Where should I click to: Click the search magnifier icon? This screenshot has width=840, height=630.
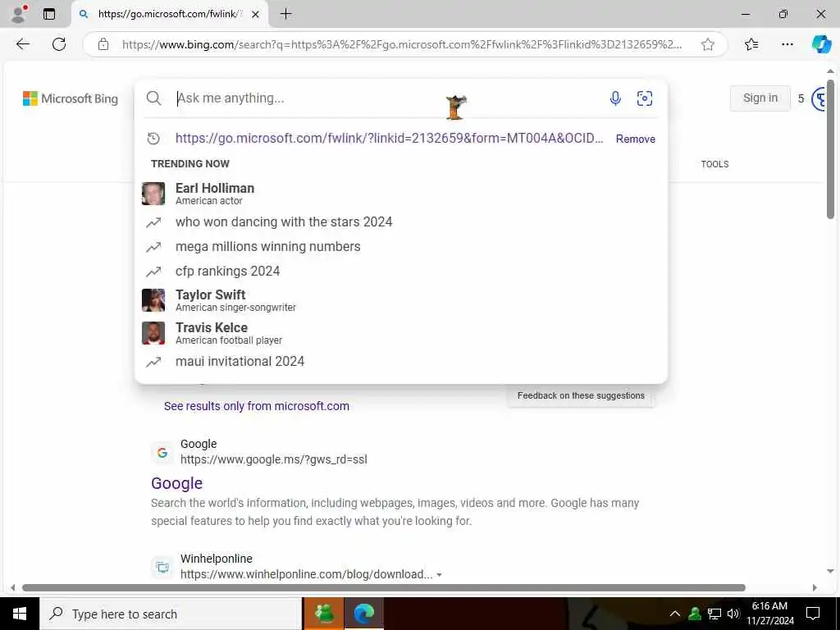[153, 98]
